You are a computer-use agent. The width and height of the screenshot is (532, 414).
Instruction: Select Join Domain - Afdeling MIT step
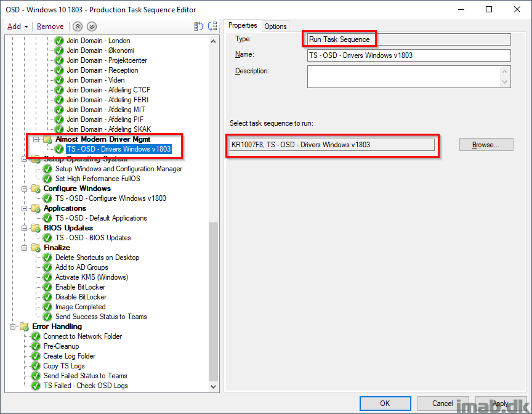point(106,110)
